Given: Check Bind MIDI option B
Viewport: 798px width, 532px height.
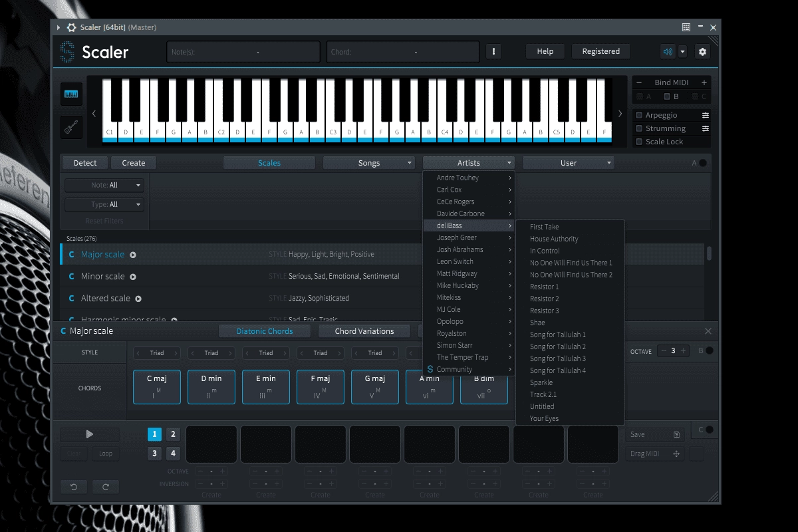Looking at the screenshot, I should 667,96.
